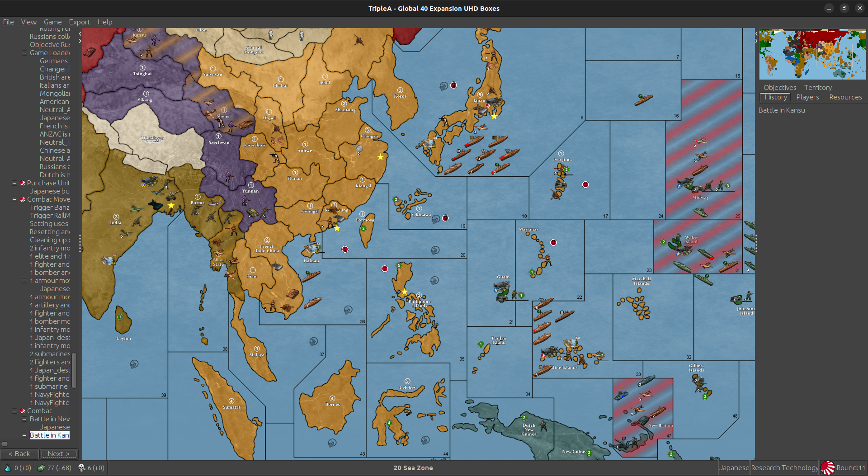Click the red kamikaze marker at Marianas
868x476 pixels.
pos(553,242)
